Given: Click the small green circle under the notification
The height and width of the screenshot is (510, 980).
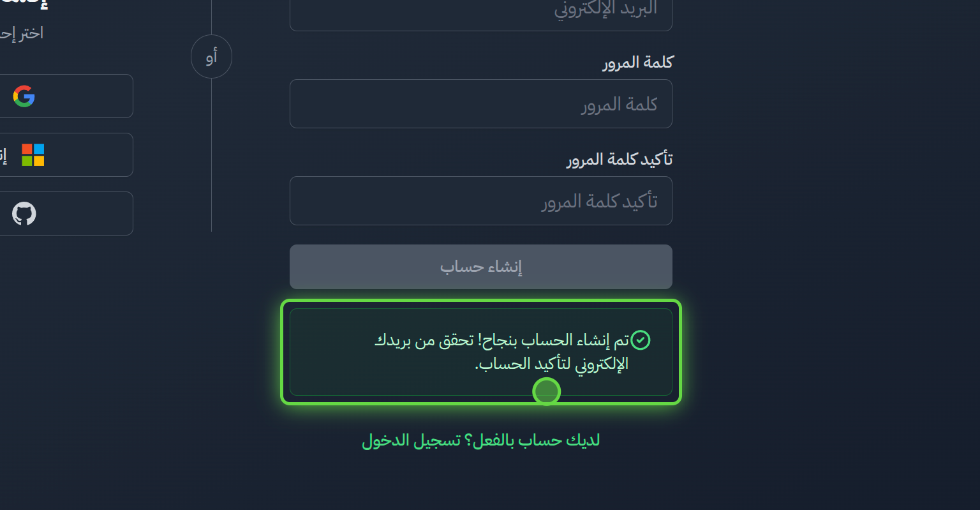Looking at the screenshot, I should (546, 391).
